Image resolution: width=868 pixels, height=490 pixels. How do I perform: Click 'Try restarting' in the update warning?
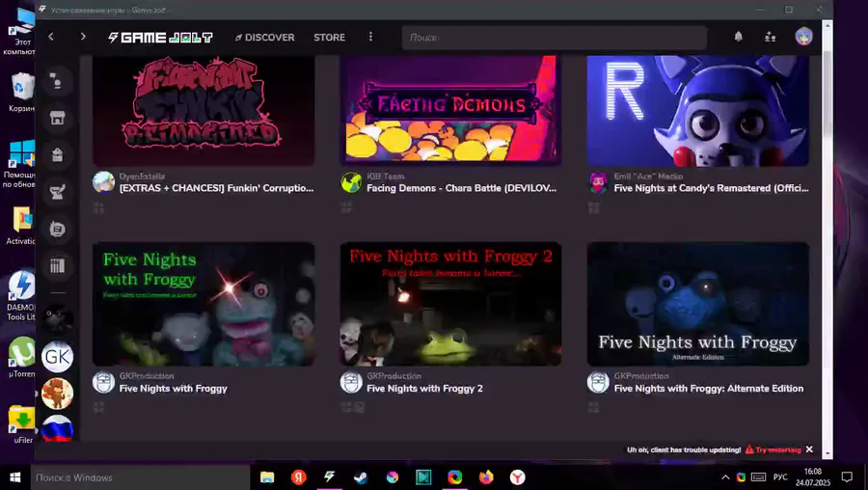(773, 449)
